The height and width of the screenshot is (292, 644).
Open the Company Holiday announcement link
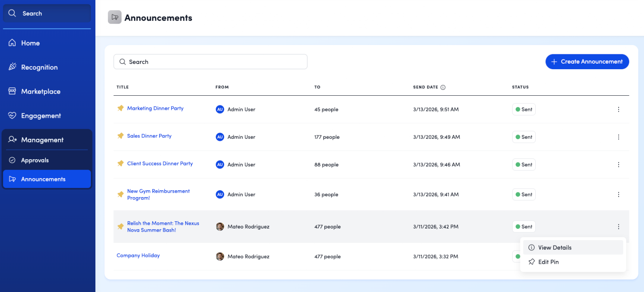(x=138, y=255)
